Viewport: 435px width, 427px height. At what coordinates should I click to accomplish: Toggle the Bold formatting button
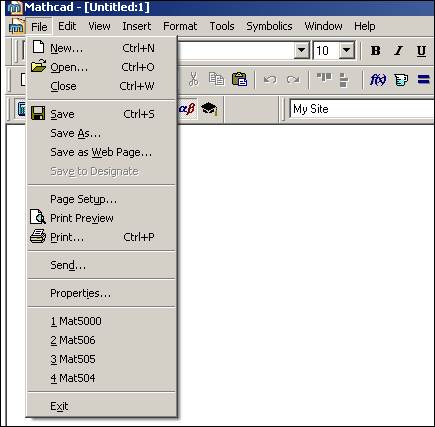376,51
